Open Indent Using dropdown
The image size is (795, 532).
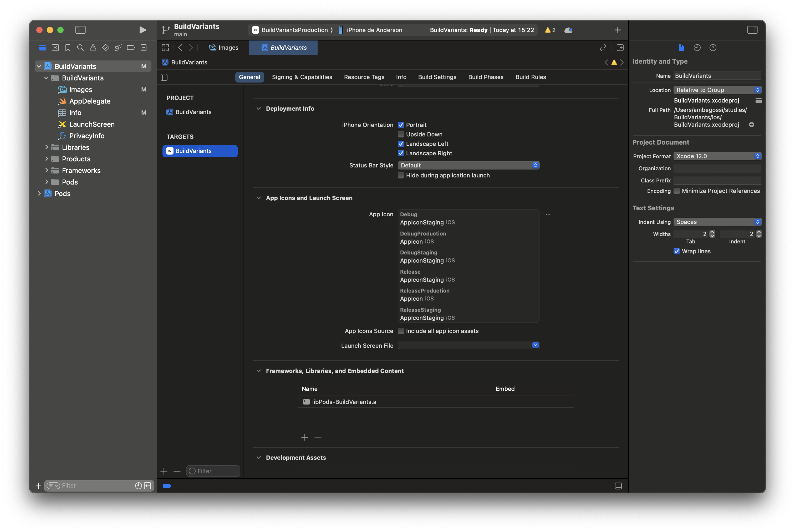[x=717, y=222]
